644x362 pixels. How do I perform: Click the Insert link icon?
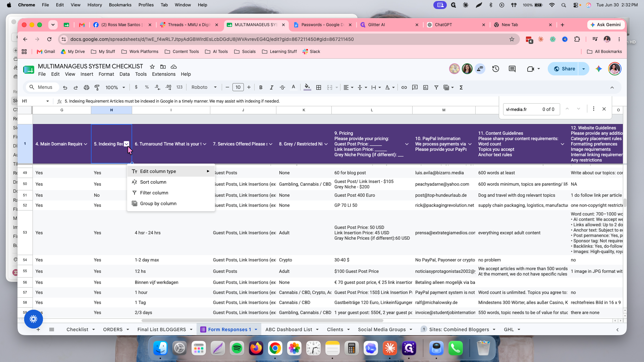click(x=404, y=87)
